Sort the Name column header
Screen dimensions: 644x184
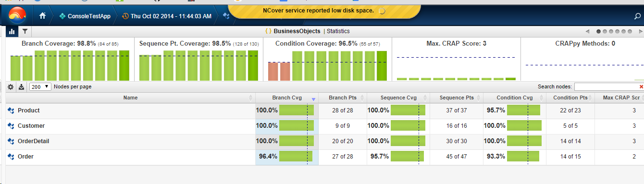click(x=130, y=98)
